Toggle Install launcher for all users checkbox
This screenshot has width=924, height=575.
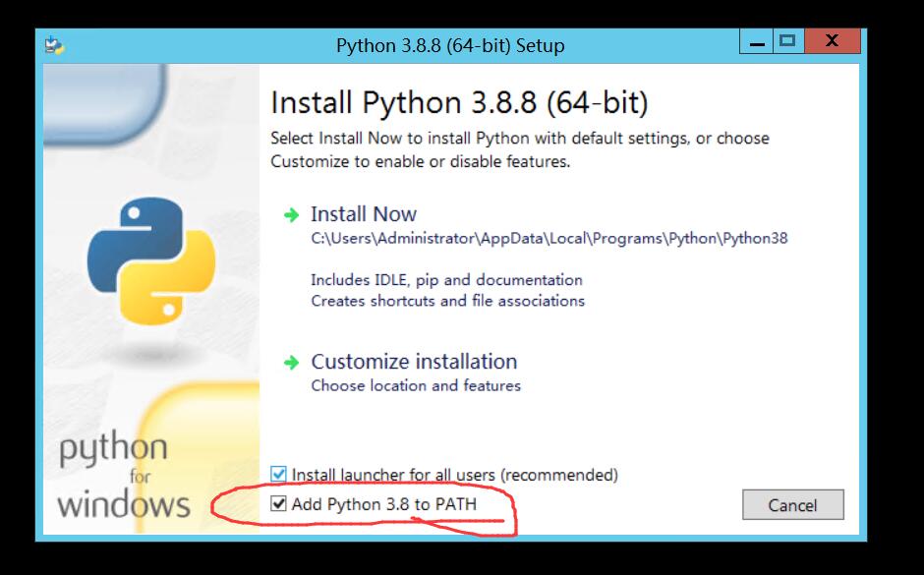pyautogui.click(x=278, y=475)
